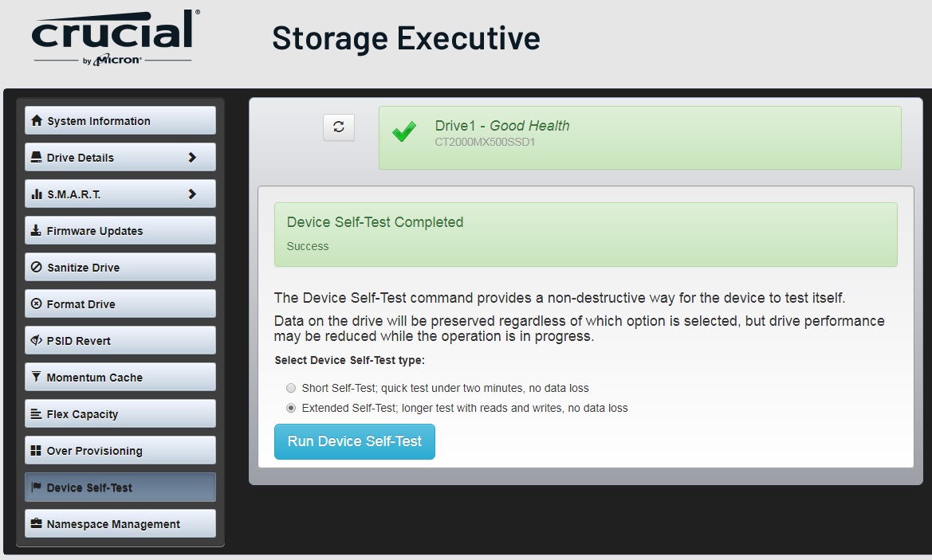Click the briefcase icon on Namespace Management
This screenshot has width=932, height=560.
tap(36, 523)
